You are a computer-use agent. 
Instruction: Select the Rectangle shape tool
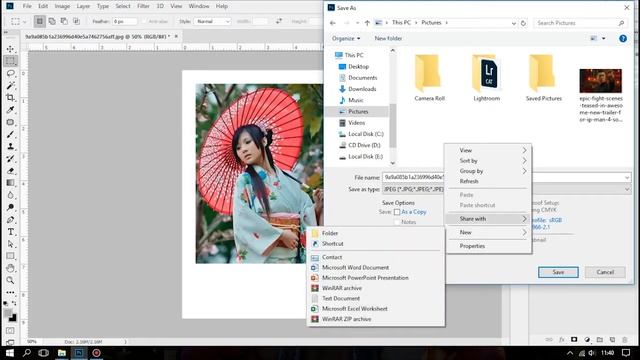pyautogui.click(x=11, y=256)
